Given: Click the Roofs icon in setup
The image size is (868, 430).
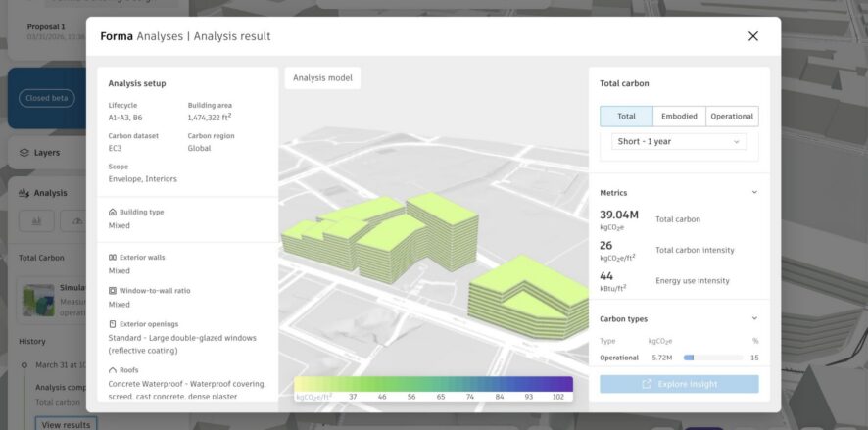Looking at the screenshot, I should (113, 370).
